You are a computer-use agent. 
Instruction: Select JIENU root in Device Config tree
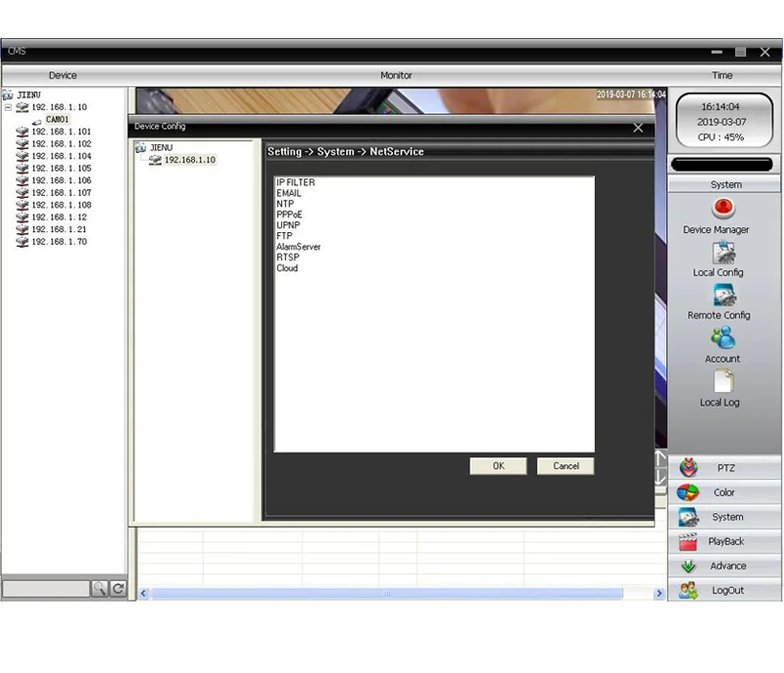click(161, 147)
